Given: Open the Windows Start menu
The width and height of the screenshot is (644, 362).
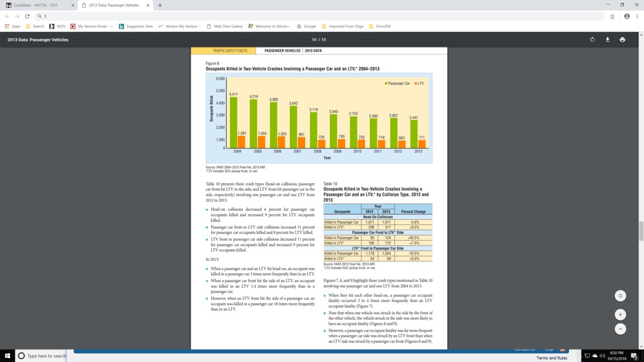Looking at the screenshot, I should 7,355.
